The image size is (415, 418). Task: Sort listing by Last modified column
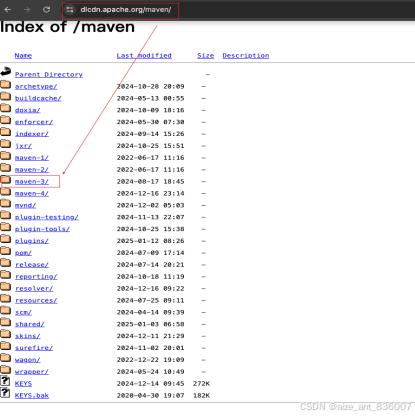tap(144, 56)
